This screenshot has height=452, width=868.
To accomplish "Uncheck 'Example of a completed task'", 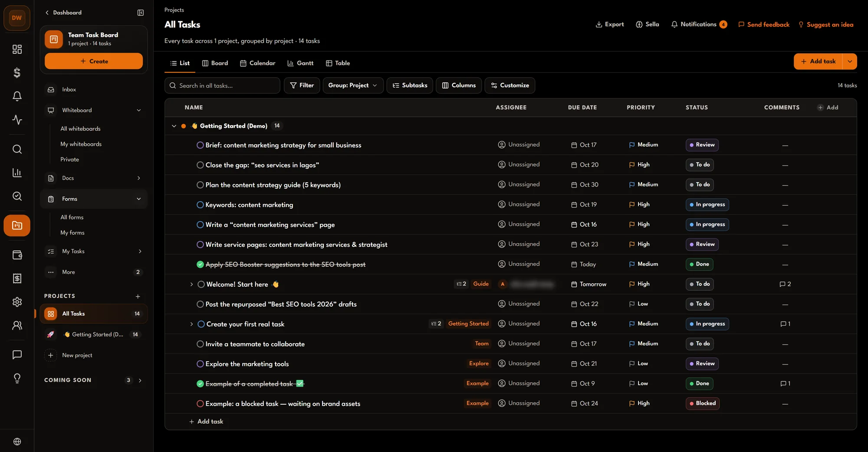I will point(200,383).
